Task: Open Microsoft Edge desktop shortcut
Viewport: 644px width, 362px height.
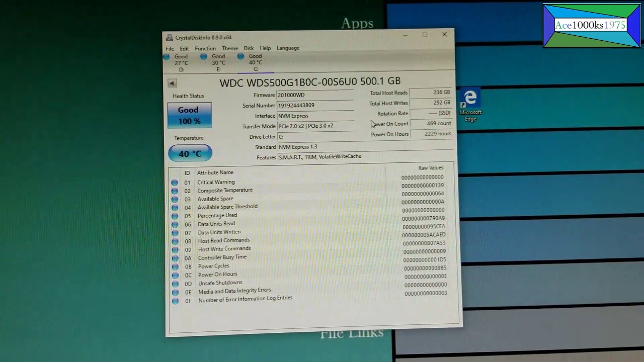Action: (470, 105)
